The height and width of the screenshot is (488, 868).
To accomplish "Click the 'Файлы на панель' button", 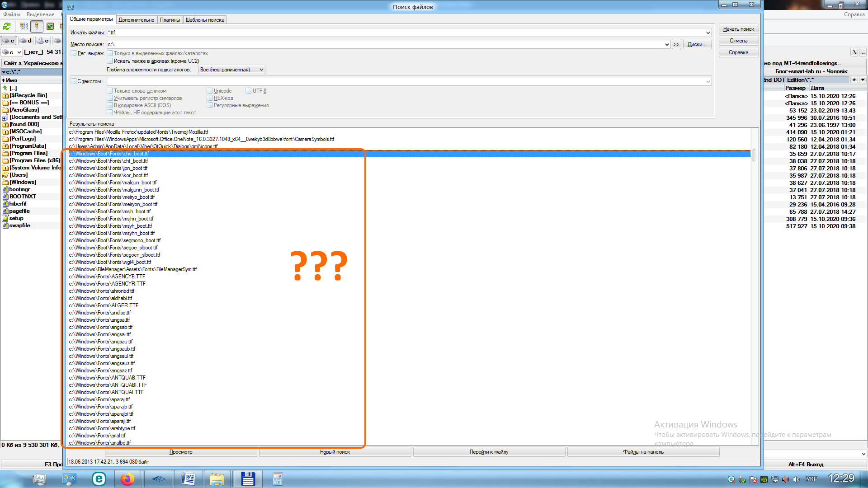I will click(643, 452).
